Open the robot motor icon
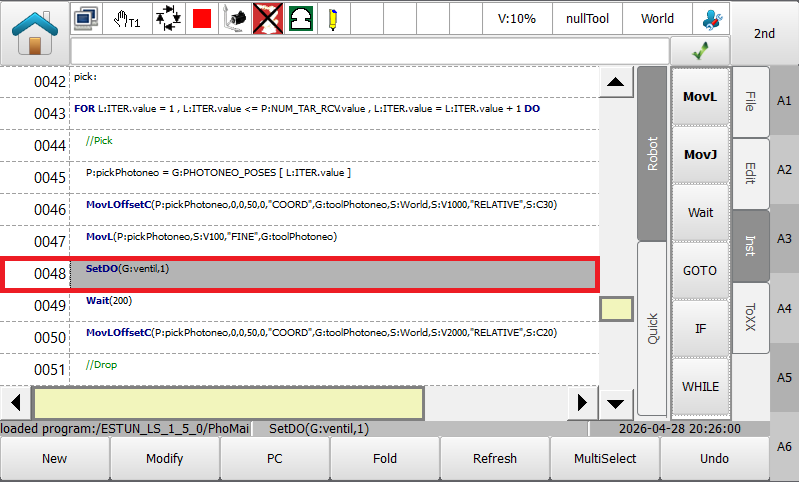799x482 pixels. pyautogui.click(x=235, y=19)
